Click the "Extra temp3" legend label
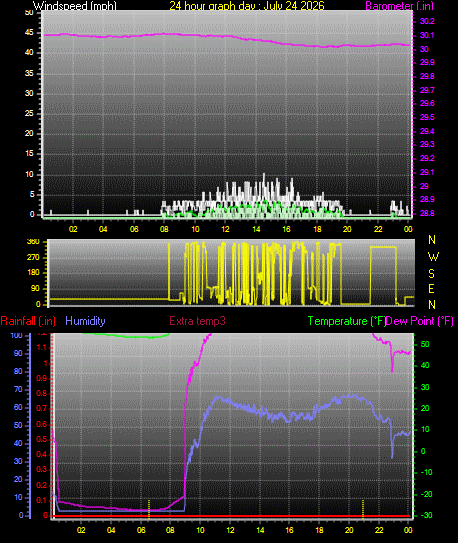 [197, 321]
